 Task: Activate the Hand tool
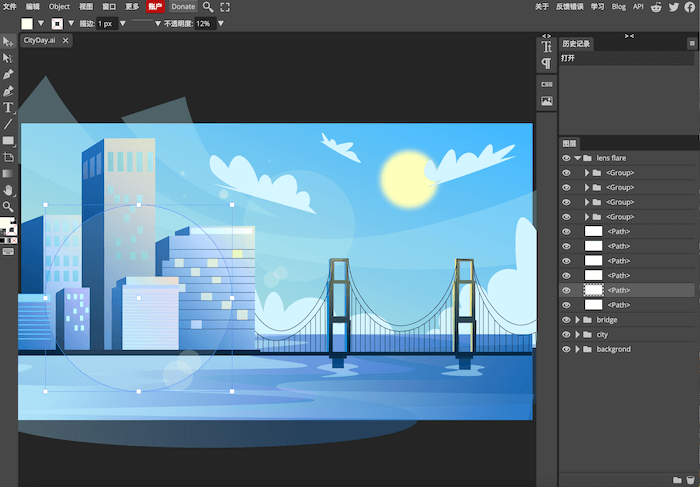pos(8,190)
